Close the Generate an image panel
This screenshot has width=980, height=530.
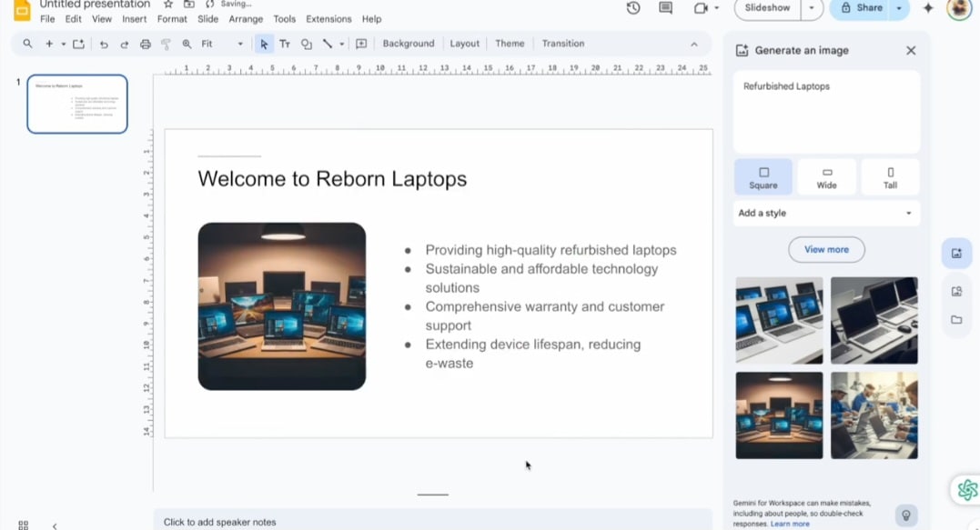pos(911,51)
